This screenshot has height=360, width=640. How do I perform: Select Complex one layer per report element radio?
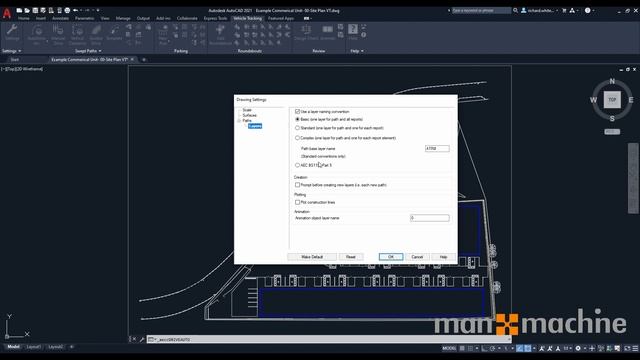point(297,138)
